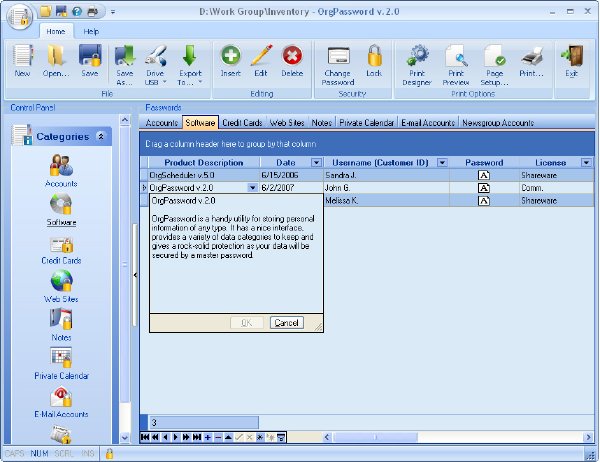
Task: Click quick access printer icon
Action: click(93, 12)
